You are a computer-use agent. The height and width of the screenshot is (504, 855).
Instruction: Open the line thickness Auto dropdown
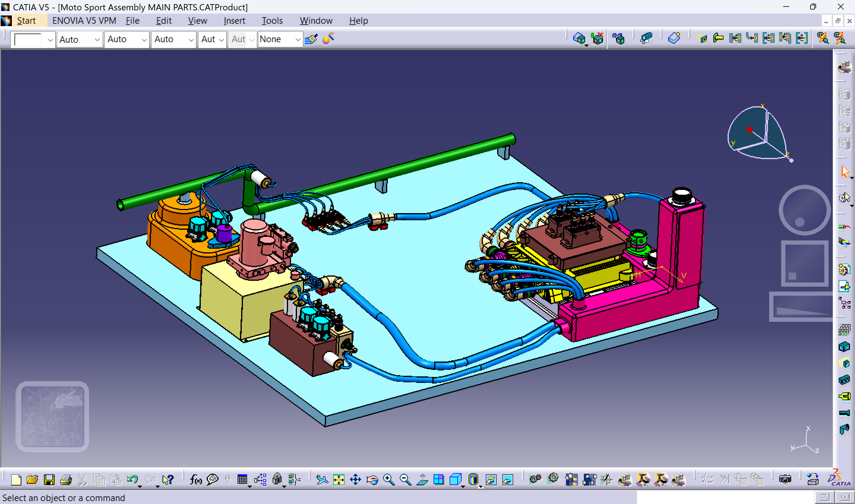(x=127, y=39)
